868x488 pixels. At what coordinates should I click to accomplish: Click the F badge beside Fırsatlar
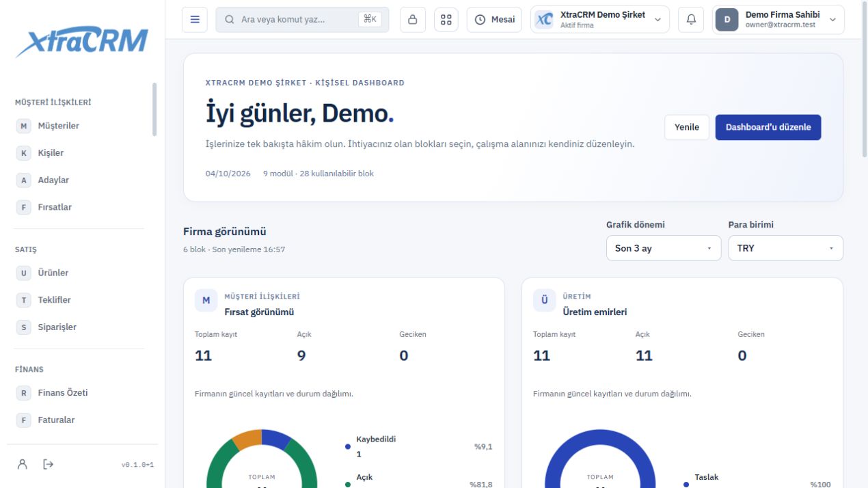24,207
